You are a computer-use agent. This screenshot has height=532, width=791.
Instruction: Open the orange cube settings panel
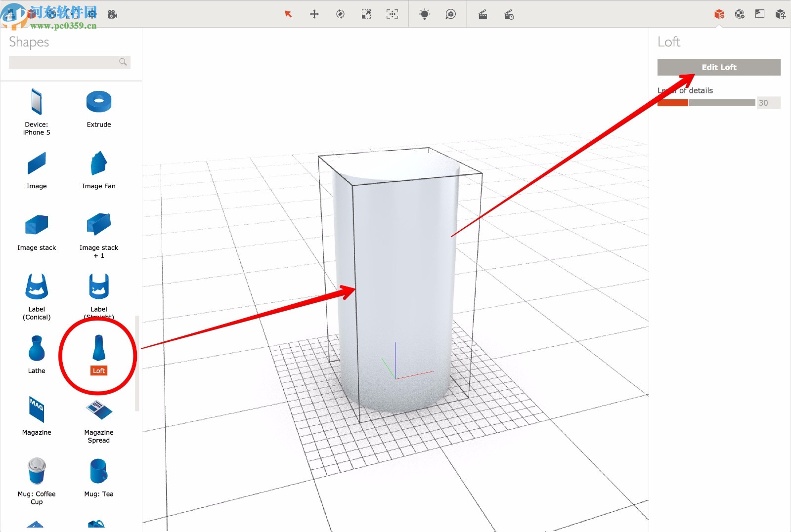pyautogui.click(x=720, y=14)
